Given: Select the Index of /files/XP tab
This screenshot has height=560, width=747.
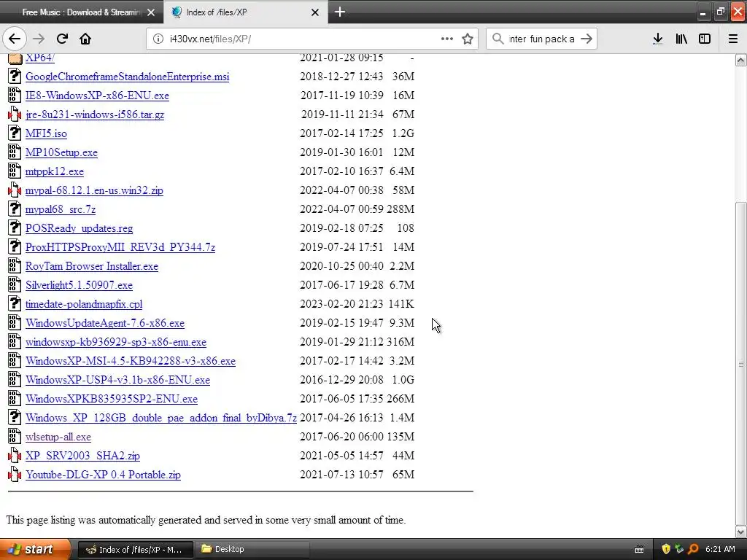Looking at the screenshot, I should click(x=245, y=12).
